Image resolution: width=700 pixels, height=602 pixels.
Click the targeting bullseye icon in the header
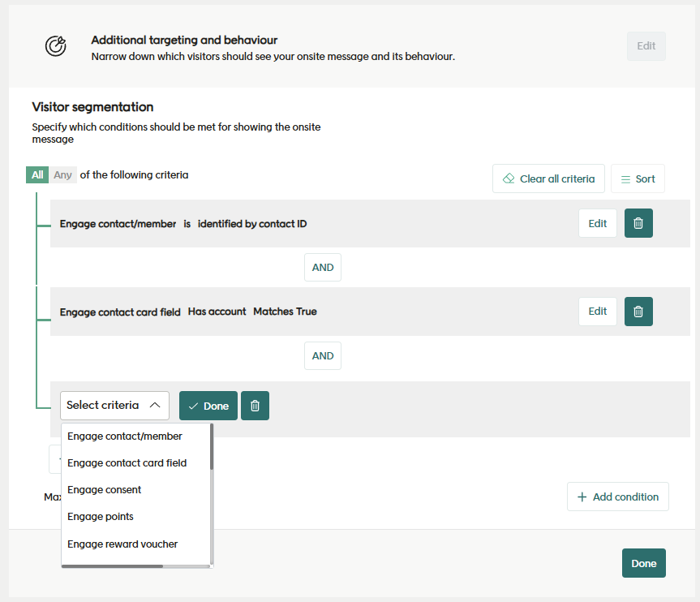[55, 46]
